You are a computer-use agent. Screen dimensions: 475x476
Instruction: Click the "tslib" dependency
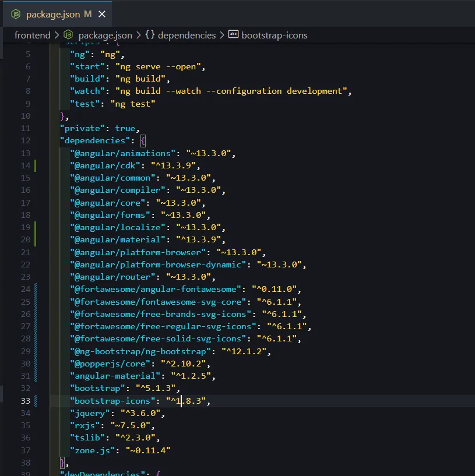coord(87,438)
